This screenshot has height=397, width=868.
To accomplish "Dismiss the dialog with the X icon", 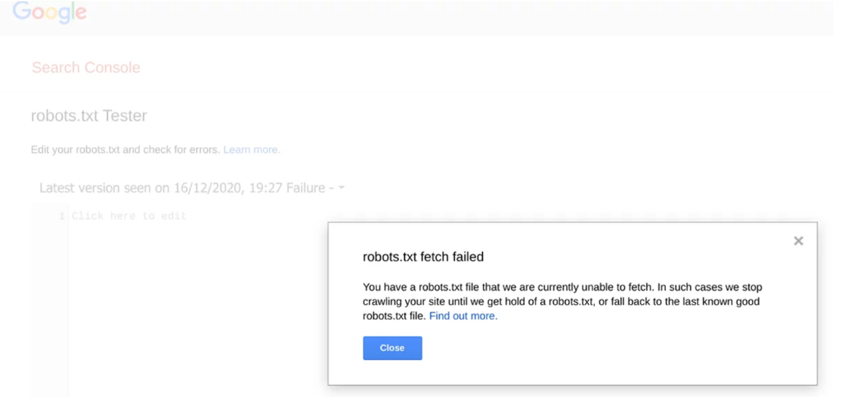I will pos(798,241).
